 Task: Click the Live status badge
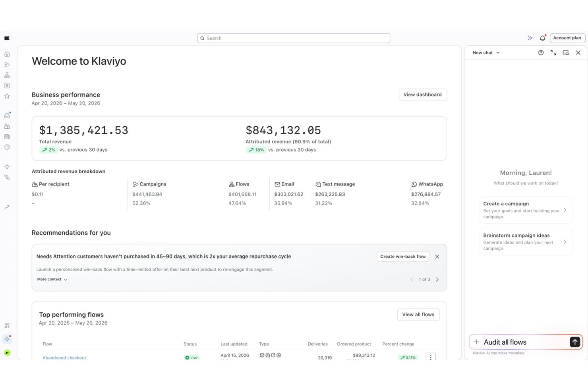(191, 357)
